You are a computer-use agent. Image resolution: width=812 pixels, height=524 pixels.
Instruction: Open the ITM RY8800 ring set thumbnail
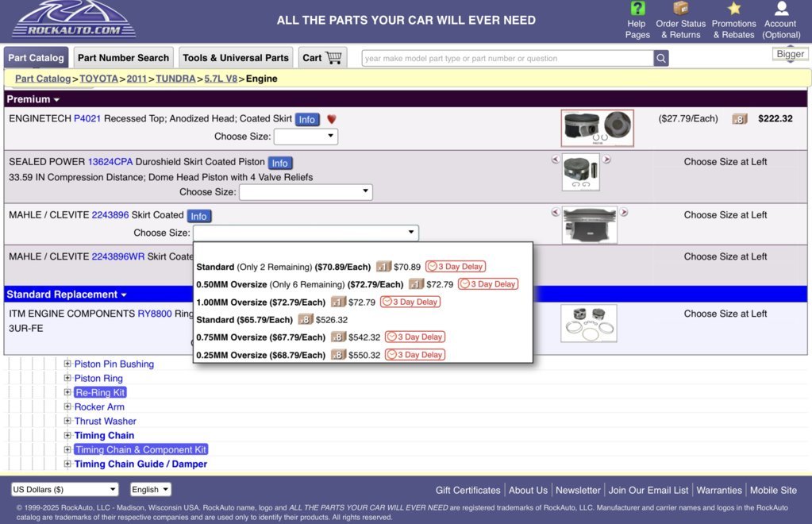coord(589,323)
